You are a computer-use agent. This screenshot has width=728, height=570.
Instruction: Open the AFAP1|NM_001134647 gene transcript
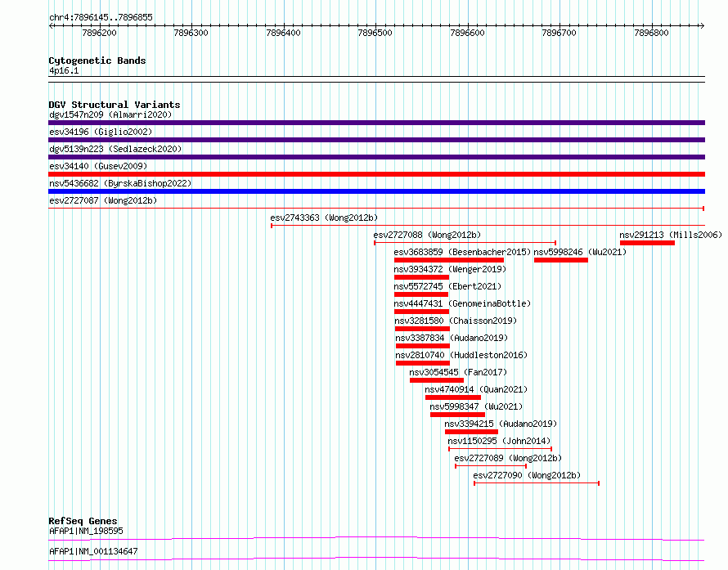93,551
